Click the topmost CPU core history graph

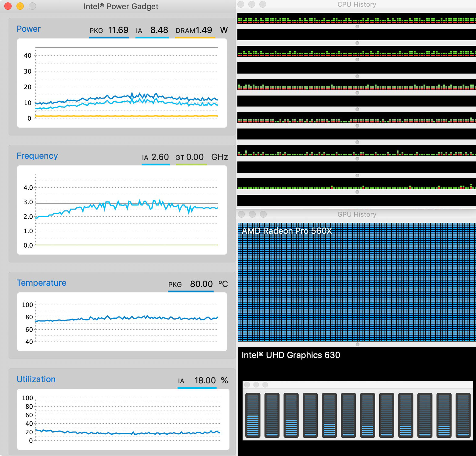pos(357,18)
